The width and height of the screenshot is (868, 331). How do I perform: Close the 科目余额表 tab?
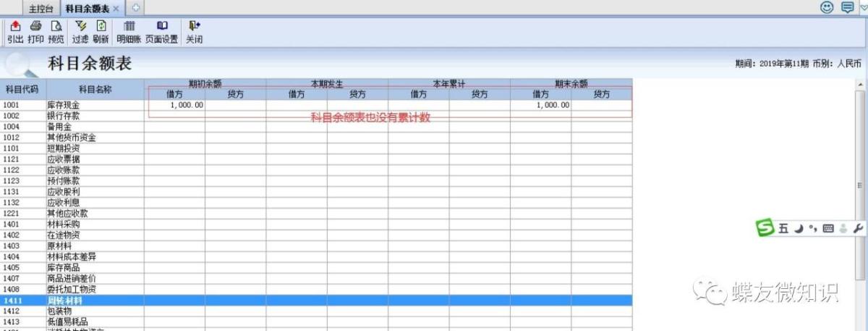[x=116, y=9]
